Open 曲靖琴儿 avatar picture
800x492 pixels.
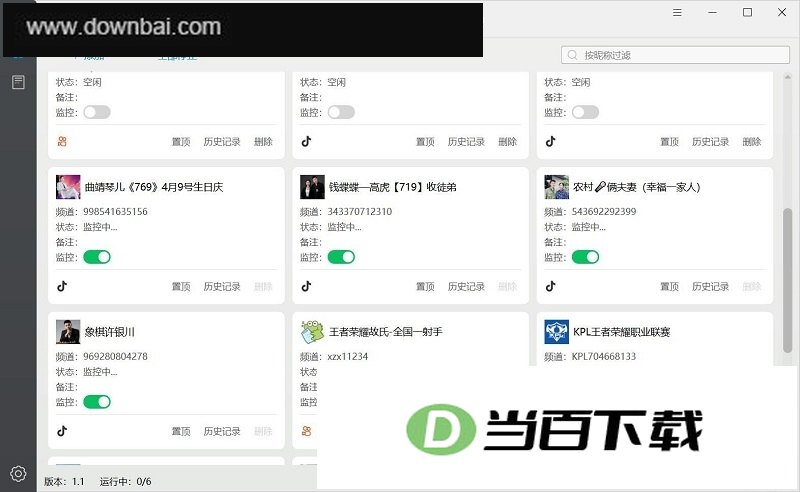[68, 187]
